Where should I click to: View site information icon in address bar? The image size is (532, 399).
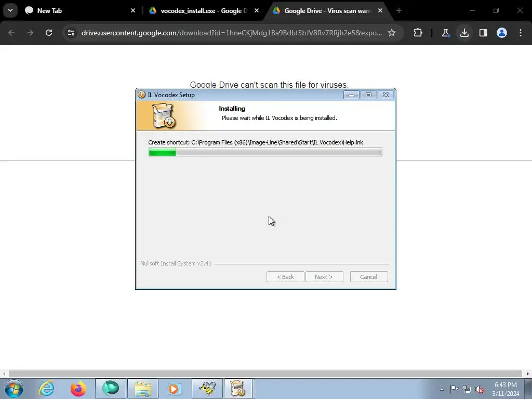71,33
